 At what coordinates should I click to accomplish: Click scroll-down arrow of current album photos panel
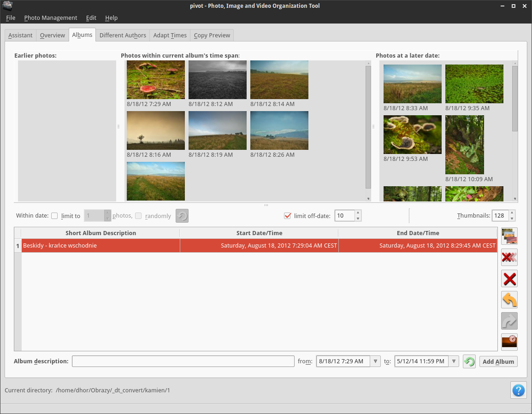(x=368, y=199)
